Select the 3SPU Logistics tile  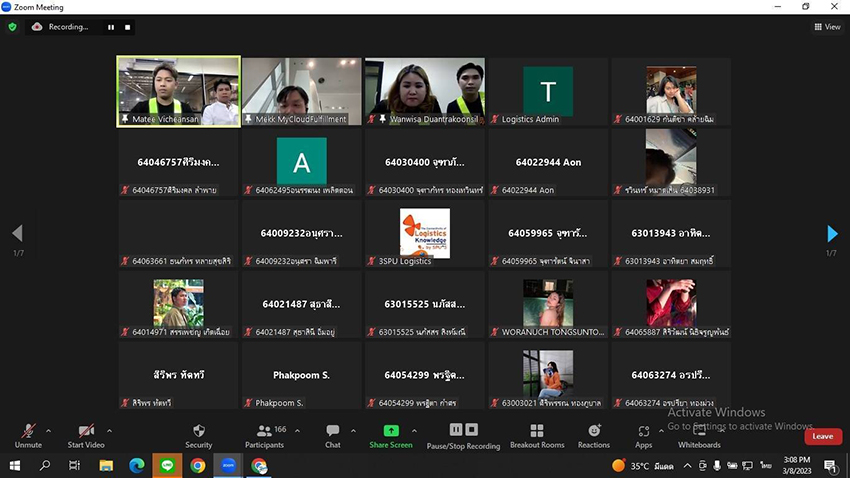click(425, 234)
